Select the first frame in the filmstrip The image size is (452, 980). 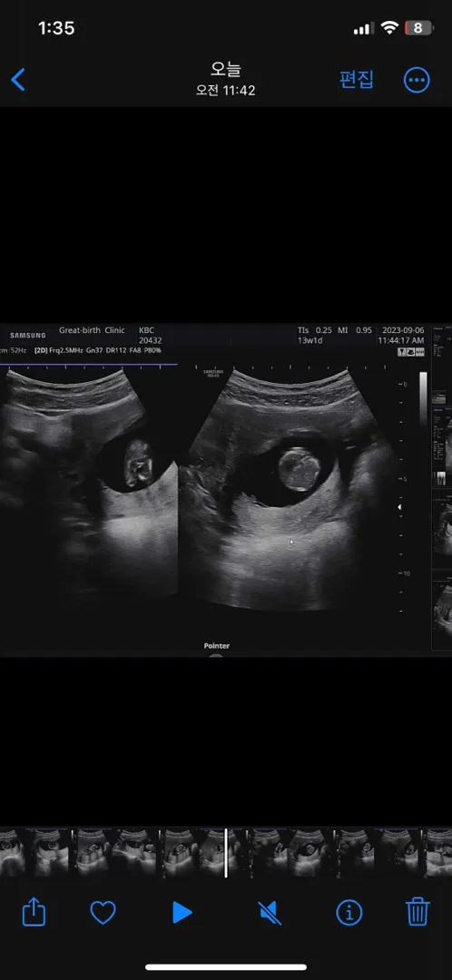pyautogui.click(x=12, y=853)
